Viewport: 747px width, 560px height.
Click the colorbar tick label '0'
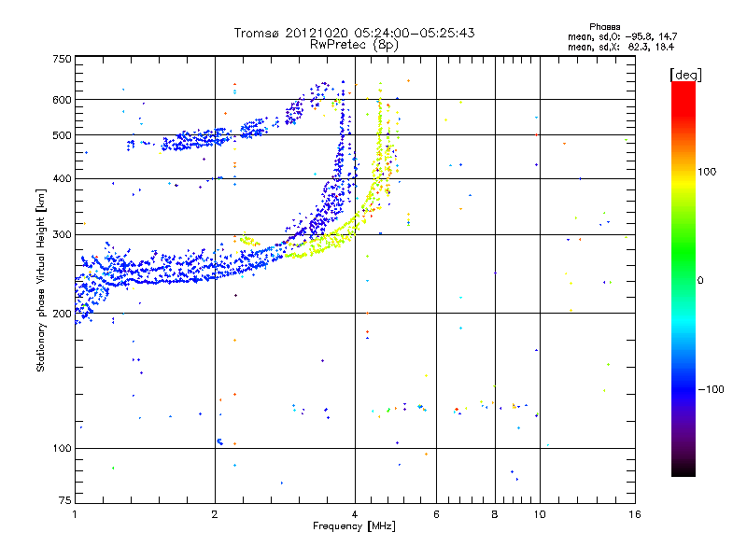[700, 281]
